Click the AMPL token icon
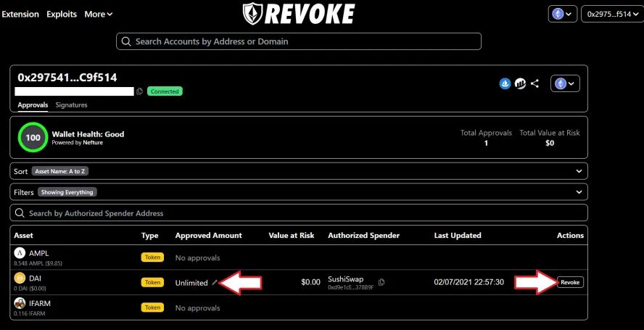The image size is (644, 330). point(20,253)
